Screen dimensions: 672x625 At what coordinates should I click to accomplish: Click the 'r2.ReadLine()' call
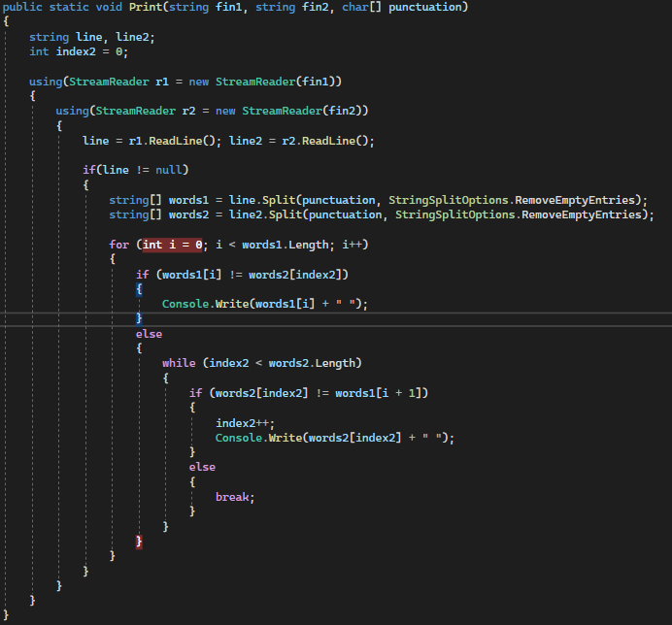point(325,141)
